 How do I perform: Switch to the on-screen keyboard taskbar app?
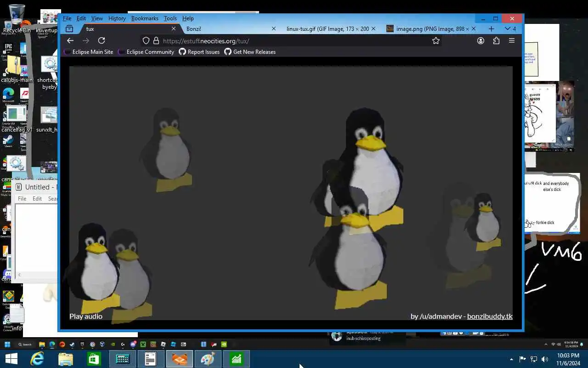pos(123,359)
